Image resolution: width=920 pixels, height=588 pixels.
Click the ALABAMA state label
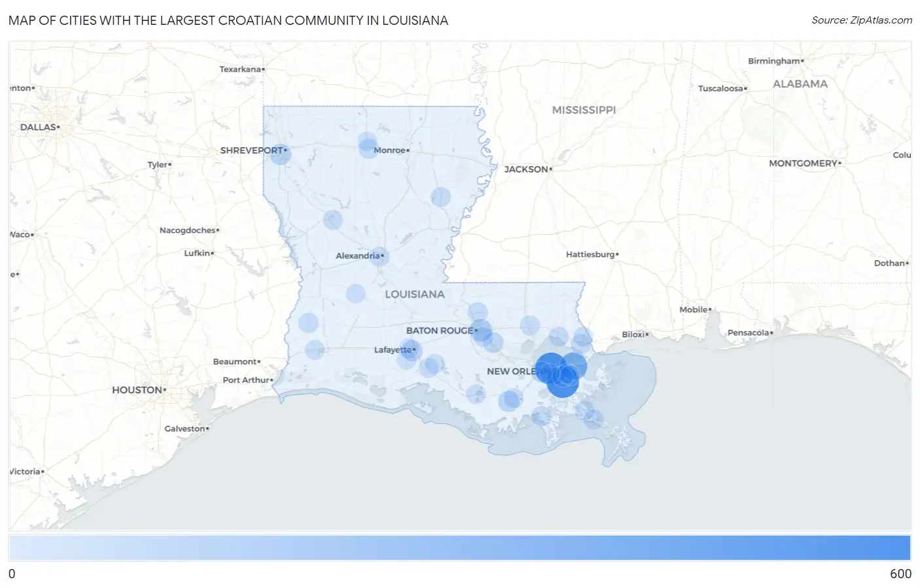click(800, 84)
